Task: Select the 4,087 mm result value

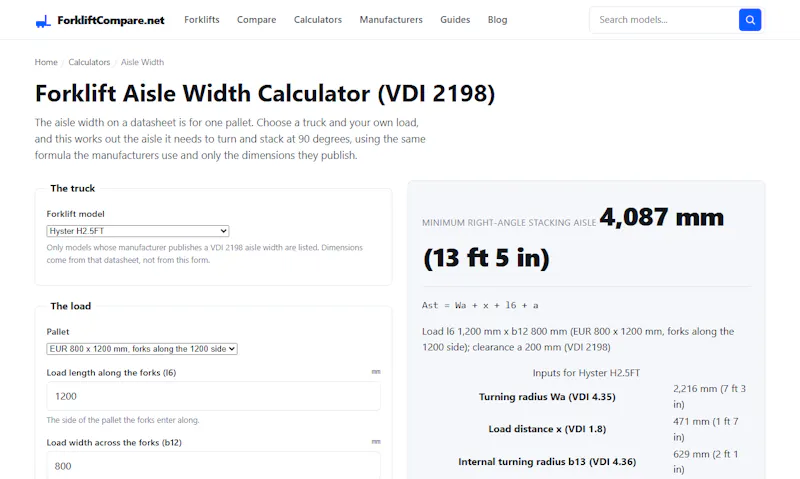Action: point(661,217)
